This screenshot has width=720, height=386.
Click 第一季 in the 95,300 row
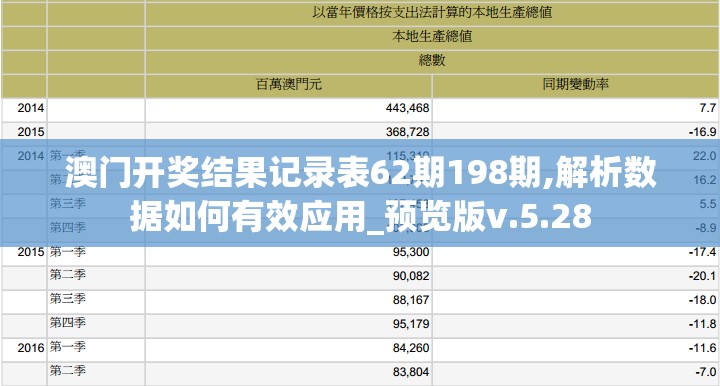pos(68,252)
